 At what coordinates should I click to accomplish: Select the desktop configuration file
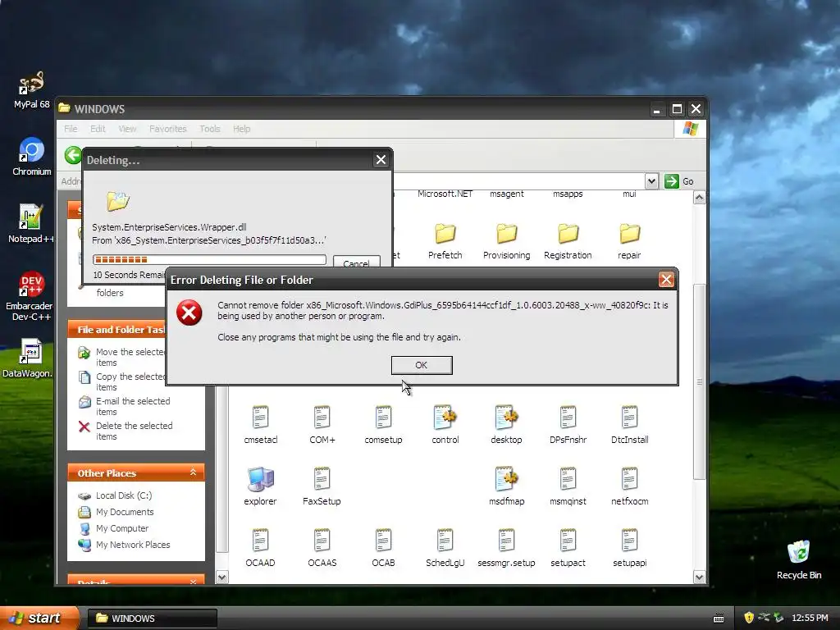click(x=506, y=425)
